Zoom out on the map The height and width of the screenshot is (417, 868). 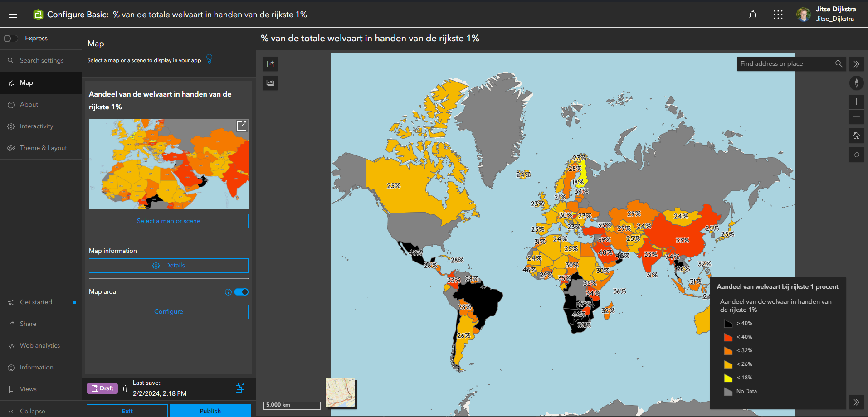857,117
